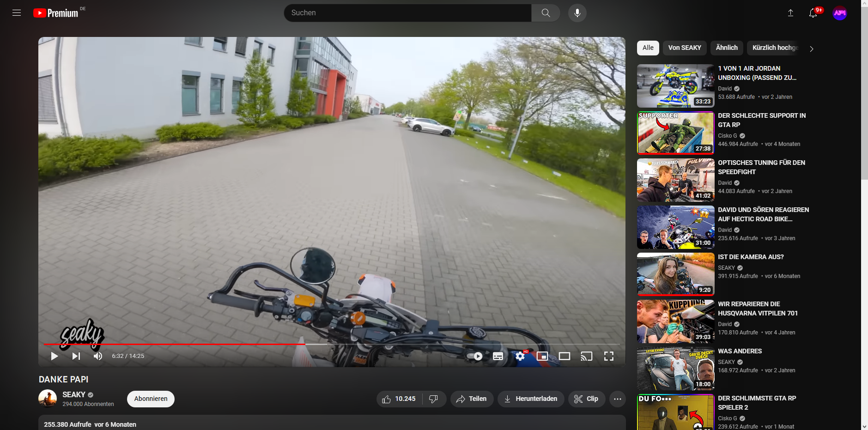
Task: Open the account avatar menu
Action: [x=839, y=13]
